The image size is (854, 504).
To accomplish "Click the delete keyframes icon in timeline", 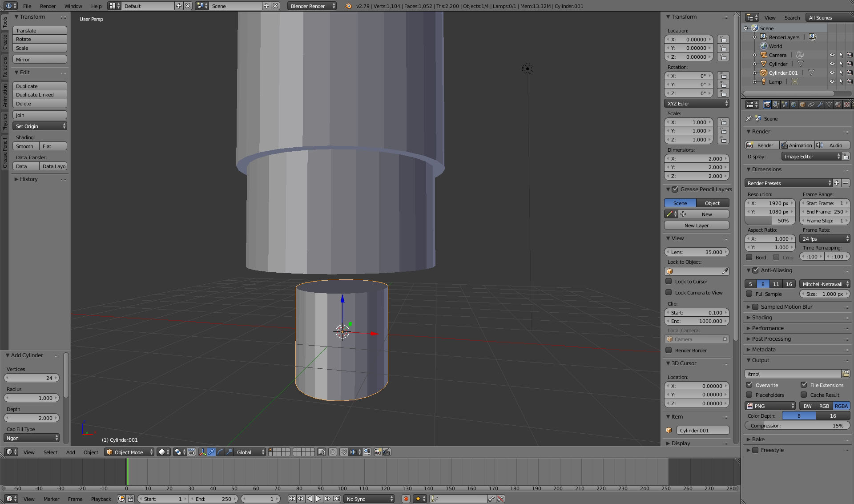I will click(x=500, y=499).
